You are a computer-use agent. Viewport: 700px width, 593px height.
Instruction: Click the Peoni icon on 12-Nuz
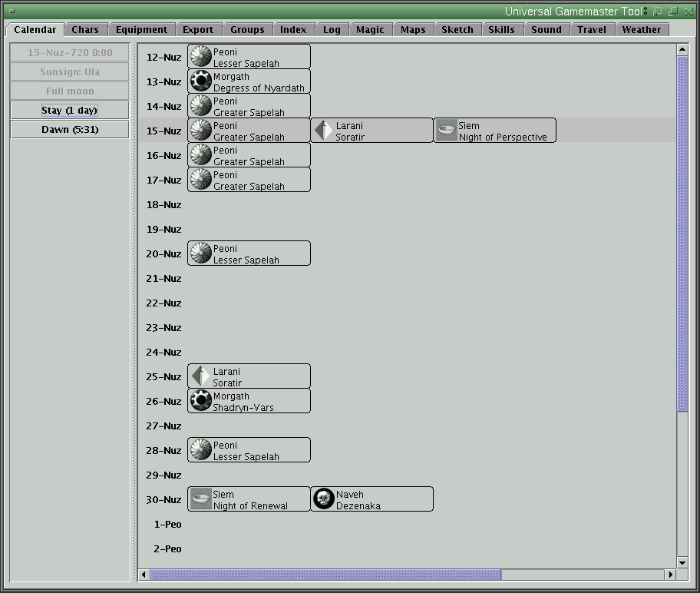coord(201,56)
